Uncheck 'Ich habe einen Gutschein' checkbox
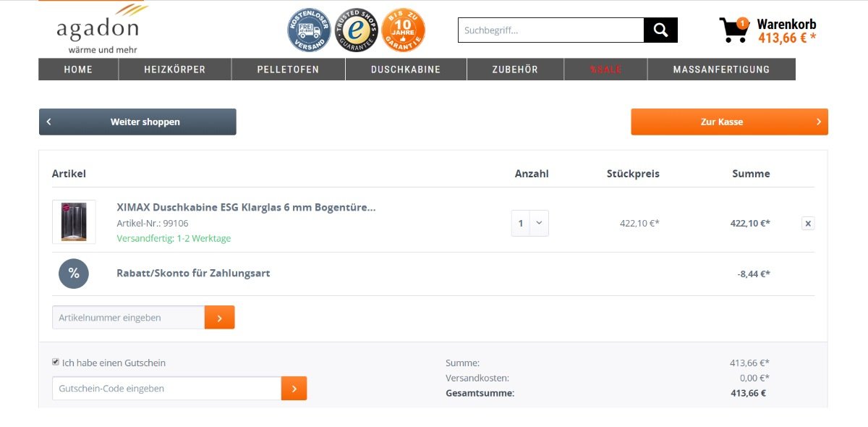Image resolution: width=868 pixels, height=427 pixels. (56, 362)
